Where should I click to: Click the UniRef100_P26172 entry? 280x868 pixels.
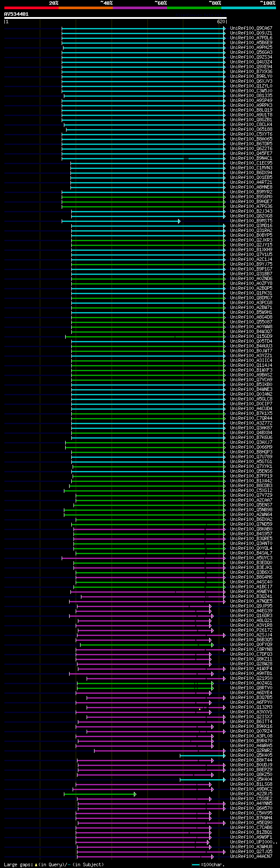251,630
